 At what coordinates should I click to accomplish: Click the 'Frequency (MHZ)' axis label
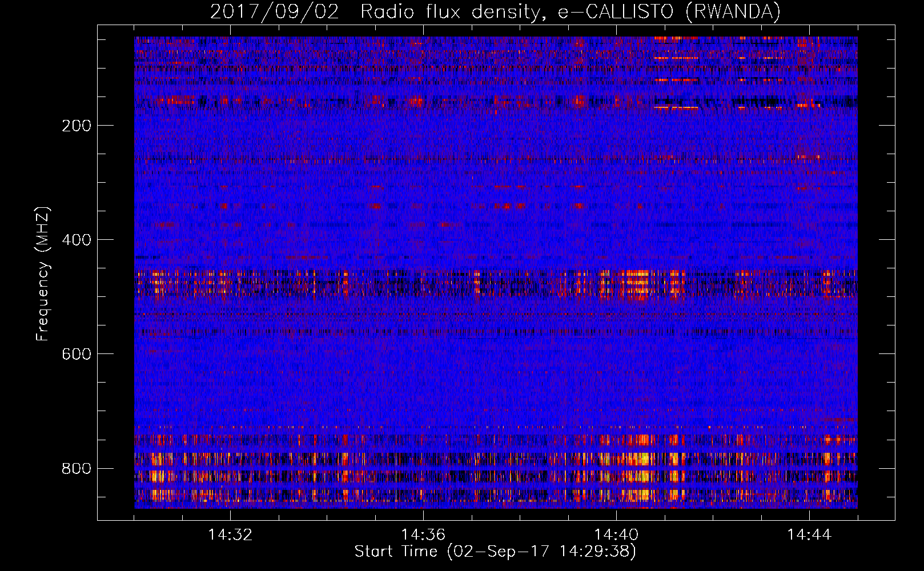point(43,274)
